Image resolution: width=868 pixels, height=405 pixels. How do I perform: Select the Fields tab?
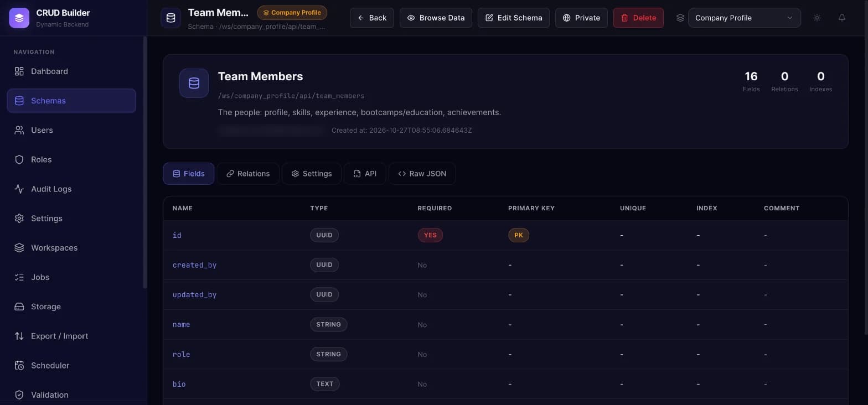(x=189, y=174)
